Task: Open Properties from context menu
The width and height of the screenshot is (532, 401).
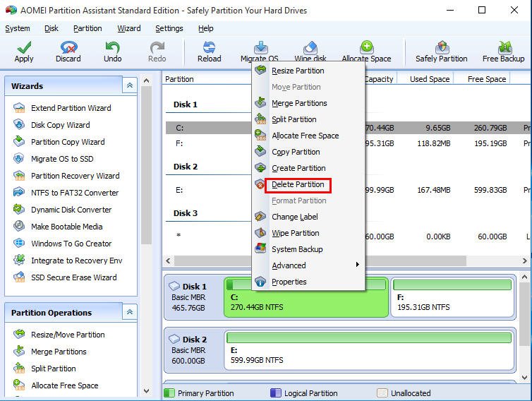Action: 308,282
